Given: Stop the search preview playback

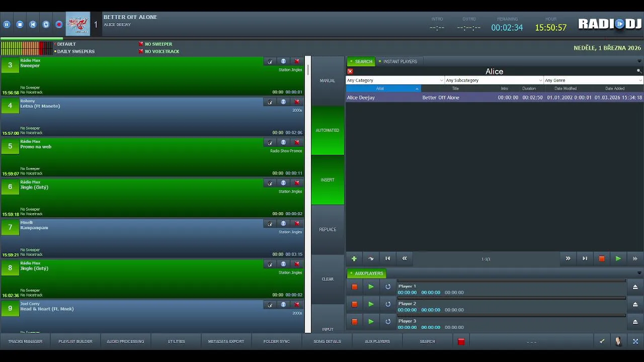Looking at the screenshot, I should click(602, 259).
